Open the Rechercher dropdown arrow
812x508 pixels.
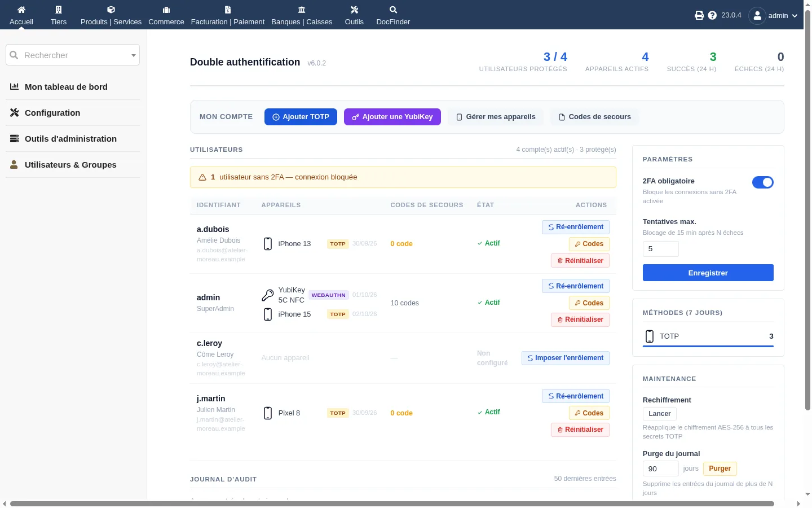[134, 55]
